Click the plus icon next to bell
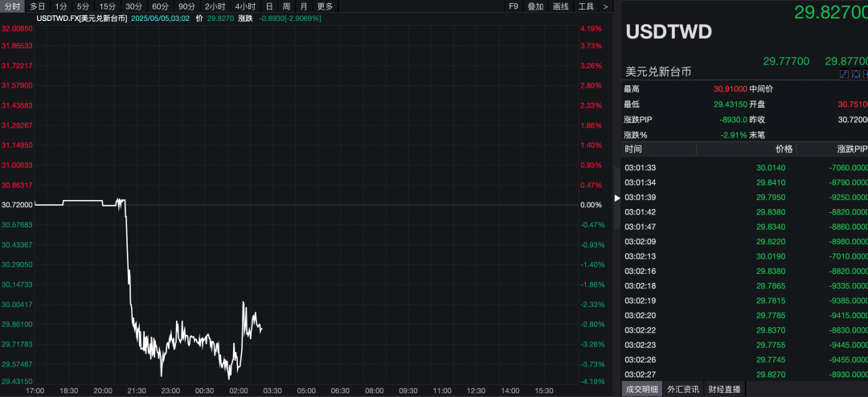 [x=866, y=74]
